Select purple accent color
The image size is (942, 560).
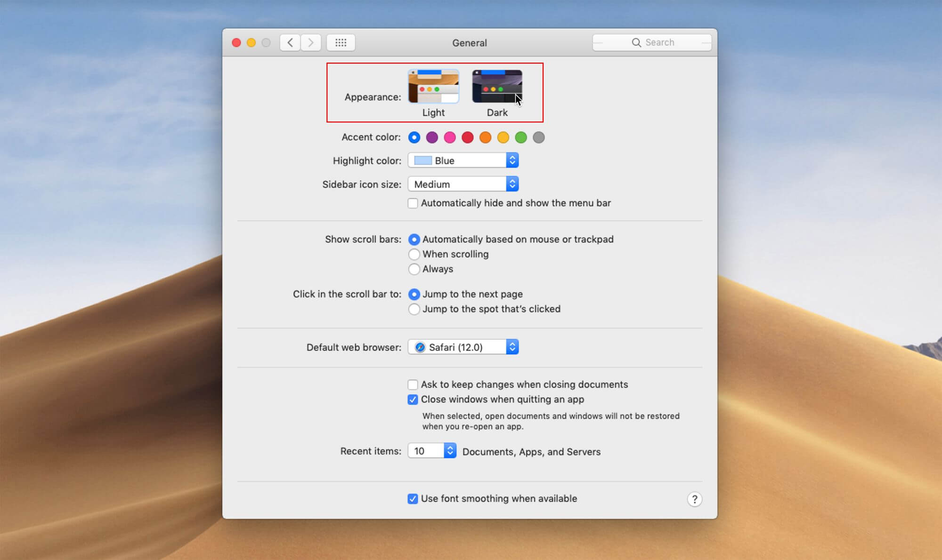click(432, 137)
